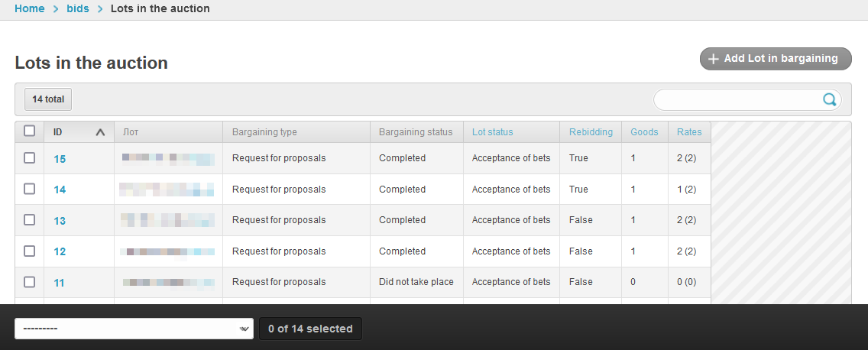This screenshot has width=868, height=350.
Task: Check the box for lot 15
Action: coord(30,158)
